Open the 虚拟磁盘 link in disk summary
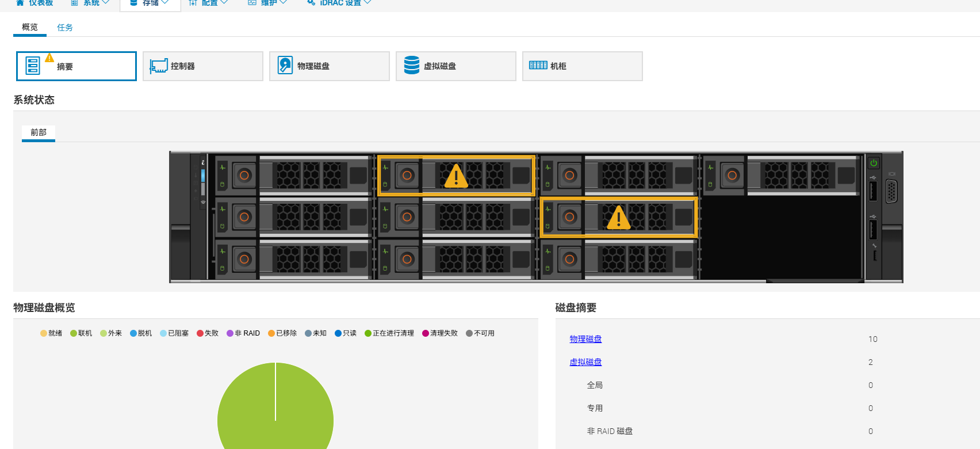This screenshot has height=449, width=980. pyautogui.click(x=585, y=362)
